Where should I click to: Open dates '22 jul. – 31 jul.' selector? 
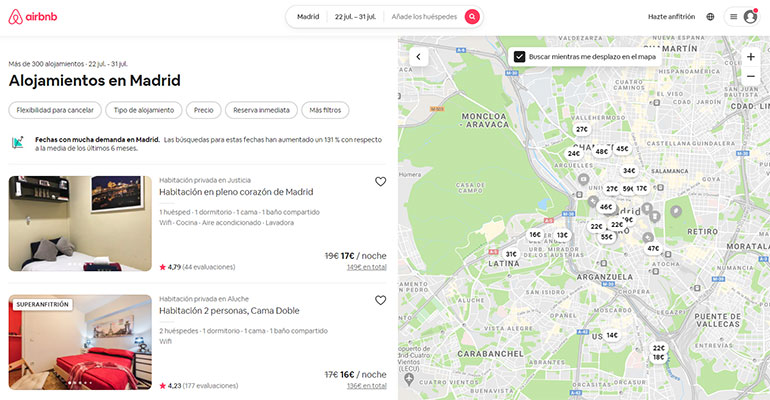point(355,17)
